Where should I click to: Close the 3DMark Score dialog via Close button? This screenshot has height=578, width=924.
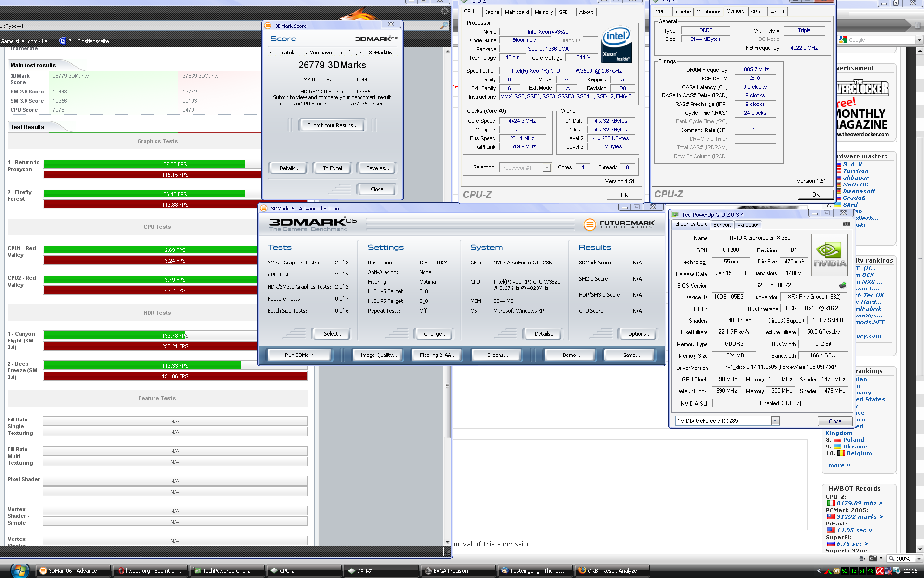coord(377,189)
